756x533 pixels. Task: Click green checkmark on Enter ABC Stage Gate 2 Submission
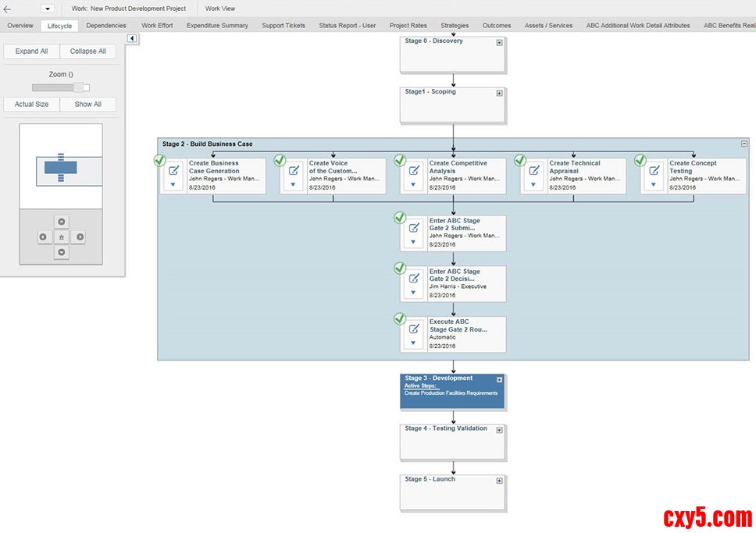[x=400, y=218]
